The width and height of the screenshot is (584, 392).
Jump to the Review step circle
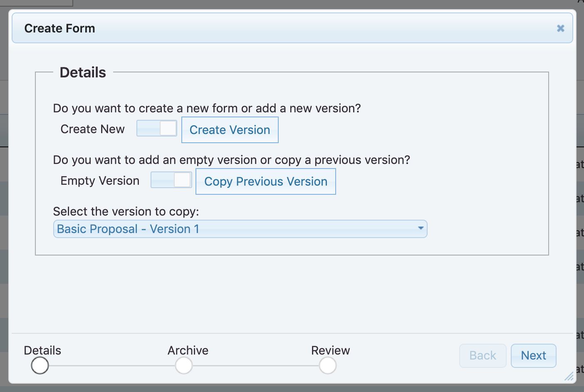point(328,366)
